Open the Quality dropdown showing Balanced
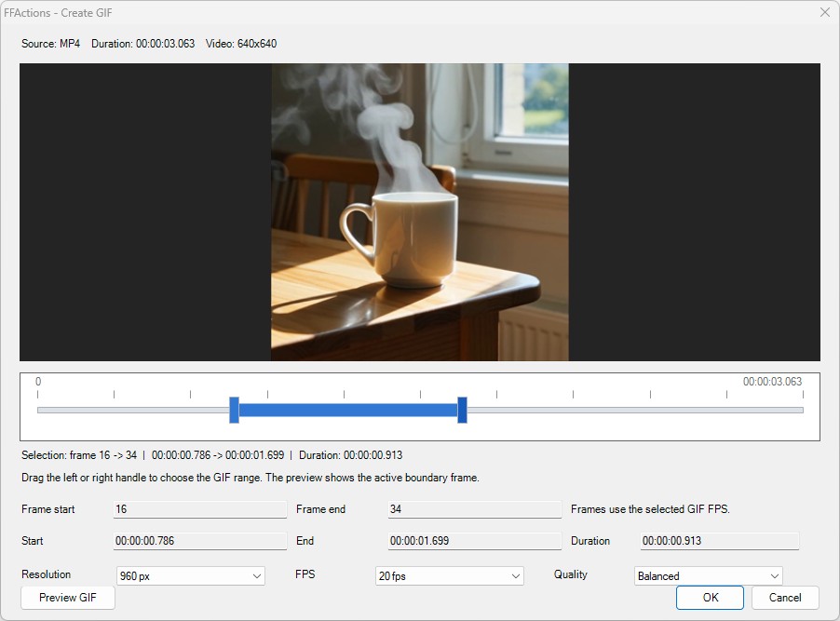Viewport: 840px width, 621px height. click(x=708, y=576)
